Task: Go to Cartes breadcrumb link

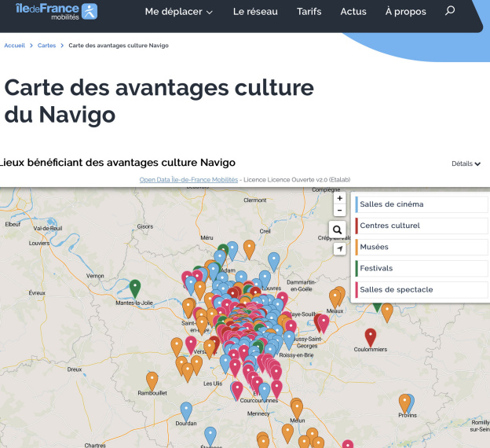Action: 46,46
